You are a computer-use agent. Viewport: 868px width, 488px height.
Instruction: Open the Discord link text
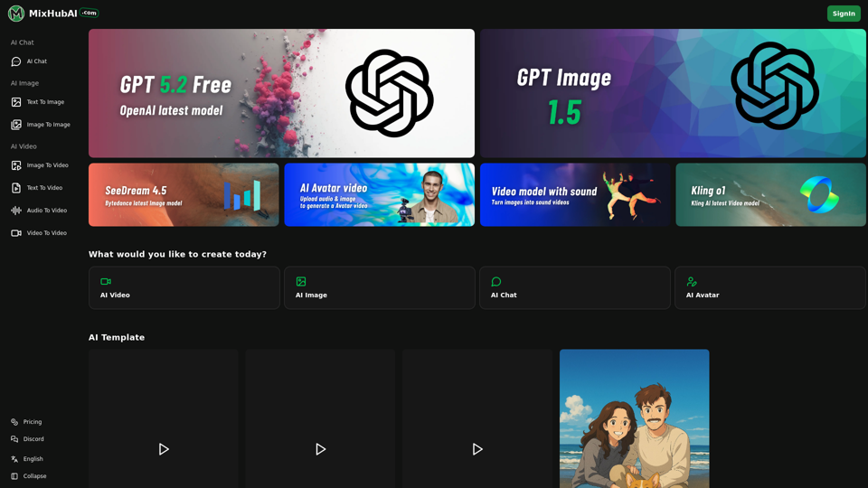[x=33, y=439]
